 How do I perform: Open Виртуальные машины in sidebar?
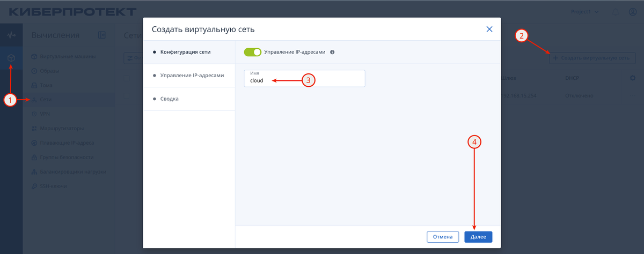click(x=68, y=56)
